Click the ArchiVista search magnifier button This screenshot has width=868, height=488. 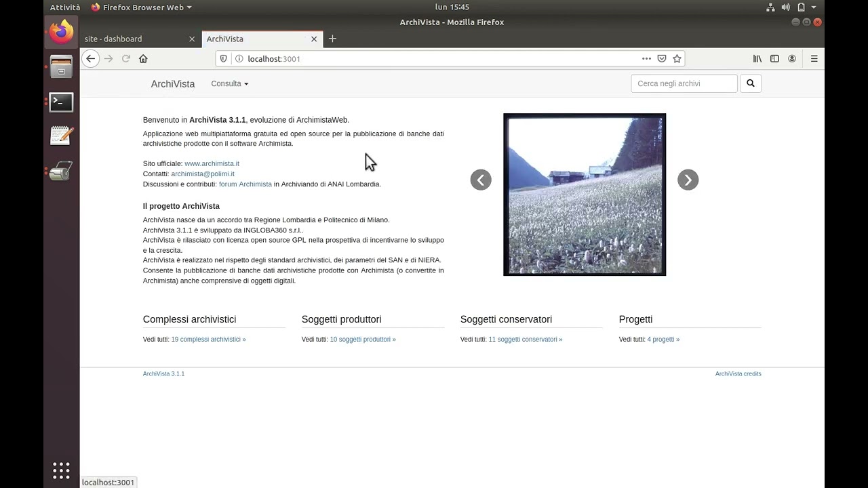tap(751, 83)
